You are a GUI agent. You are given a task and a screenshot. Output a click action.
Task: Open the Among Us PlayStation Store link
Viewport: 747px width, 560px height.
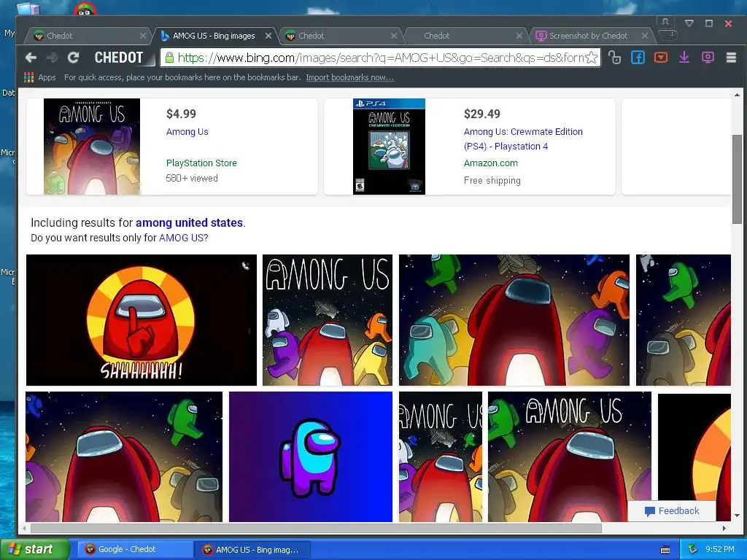[x=187, y=131]
